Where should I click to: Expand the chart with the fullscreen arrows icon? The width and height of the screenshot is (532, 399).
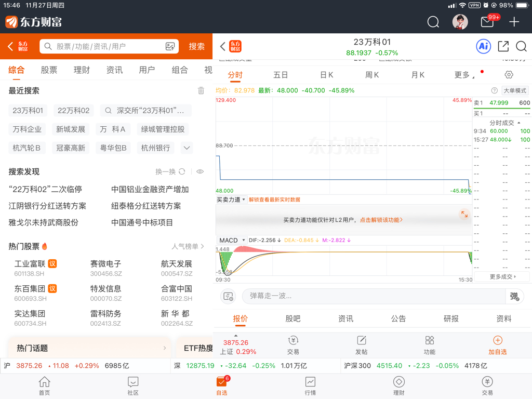(464, 215)
